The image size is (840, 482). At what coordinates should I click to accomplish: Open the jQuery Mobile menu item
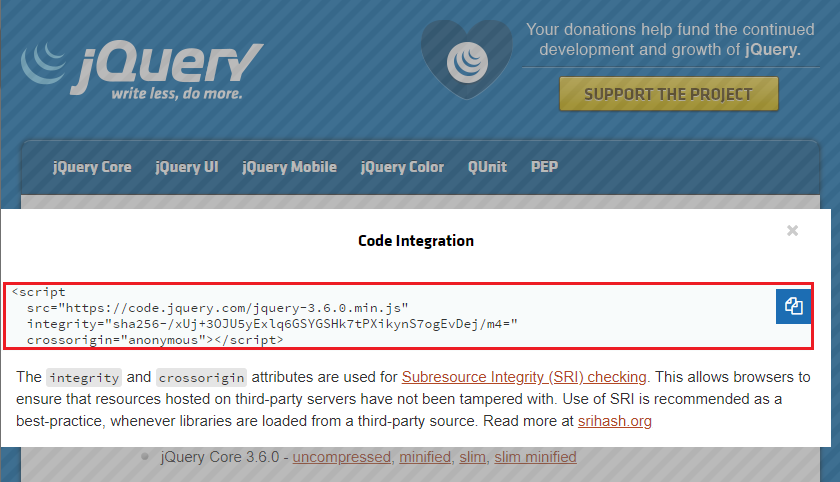coord(289,167)
